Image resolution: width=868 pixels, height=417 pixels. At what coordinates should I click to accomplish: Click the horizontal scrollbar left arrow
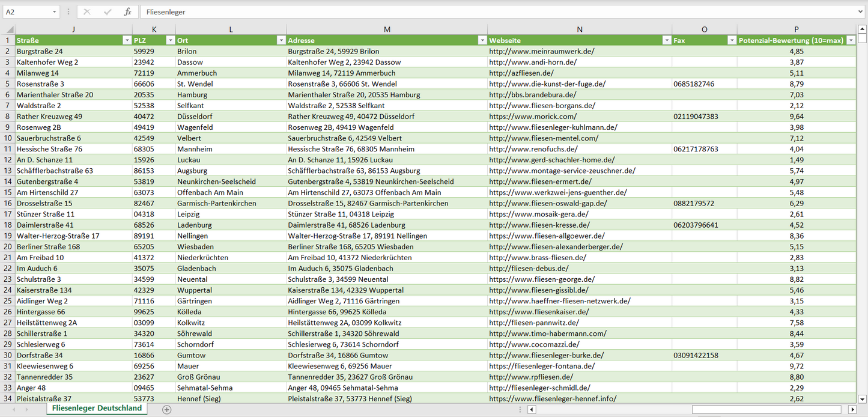(x=532, y=409)
